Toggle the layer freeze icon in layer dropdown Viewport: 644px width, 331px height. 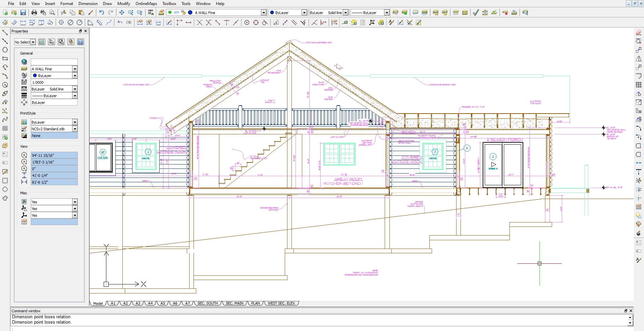(x=177, y=12)
